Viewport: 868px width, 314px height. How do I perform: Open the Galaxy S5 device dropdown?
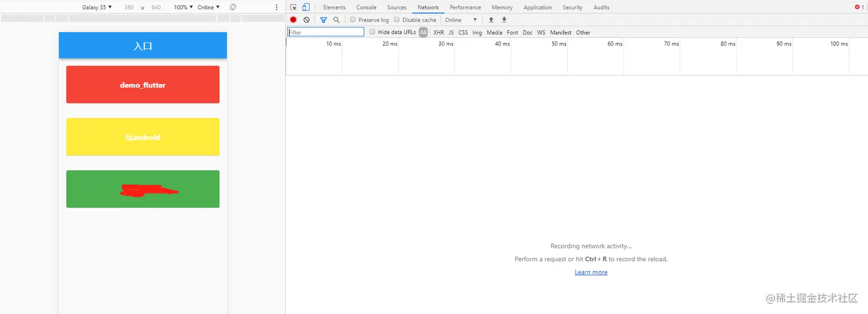[x=97, y=7]
